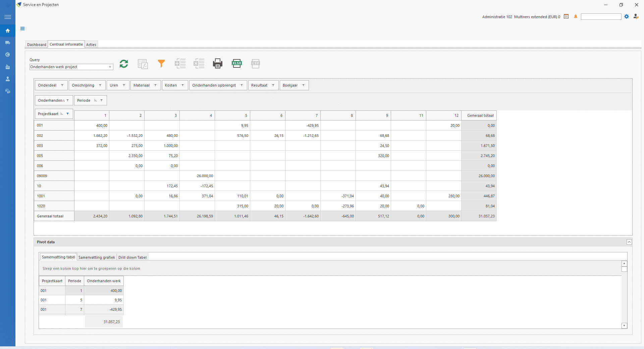Switch to the Dashboard tab

click(37, 45)
